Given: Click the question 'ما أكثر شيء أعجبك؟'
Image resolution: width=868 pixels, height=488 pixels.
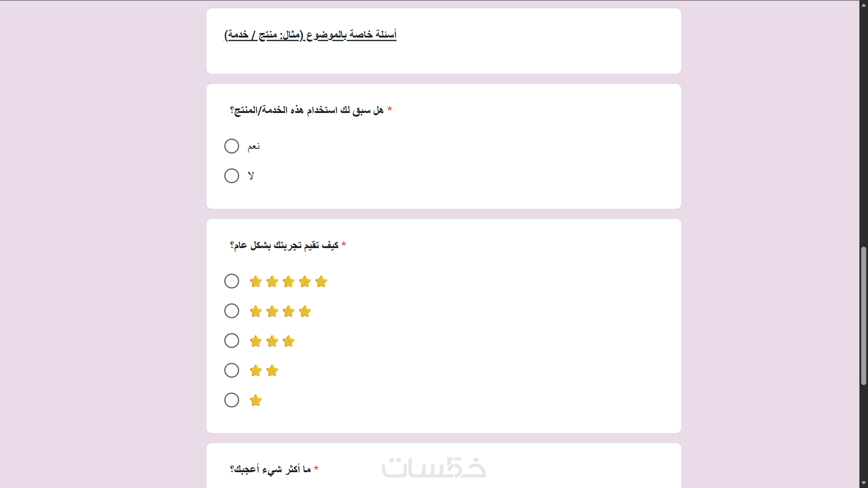Looking at the screenshot, I should pyautogui.click(x=270, y=469).
